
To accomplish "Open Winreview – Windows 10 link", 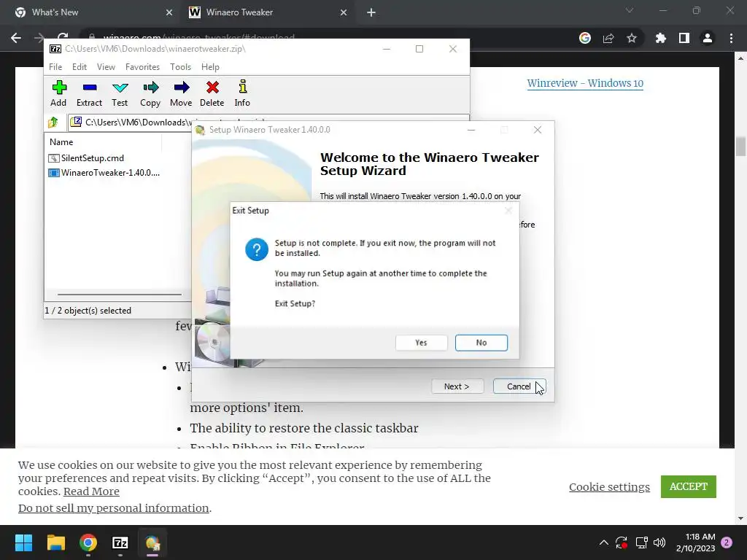I will 585,83.
